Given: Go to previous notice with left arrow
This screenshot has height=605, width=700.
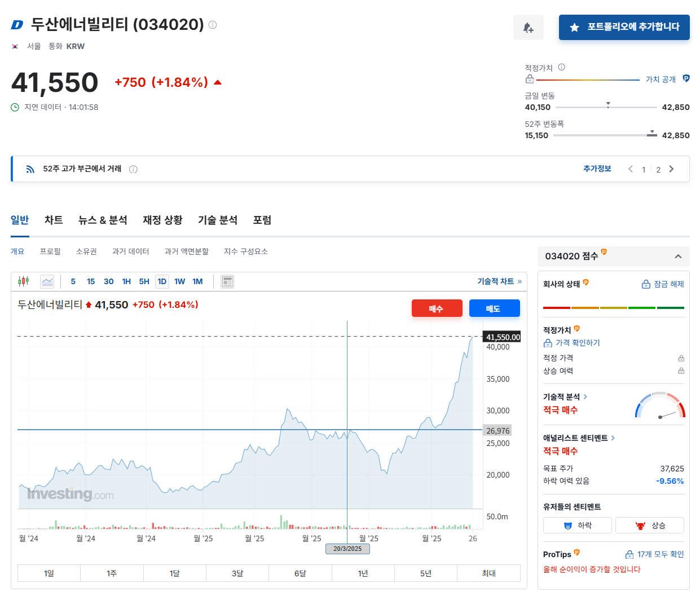Looking at the screenshot, I should 631,169.
